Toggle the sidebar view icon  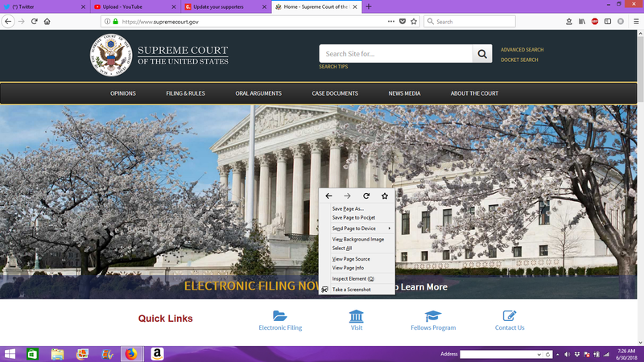point(609,21)
